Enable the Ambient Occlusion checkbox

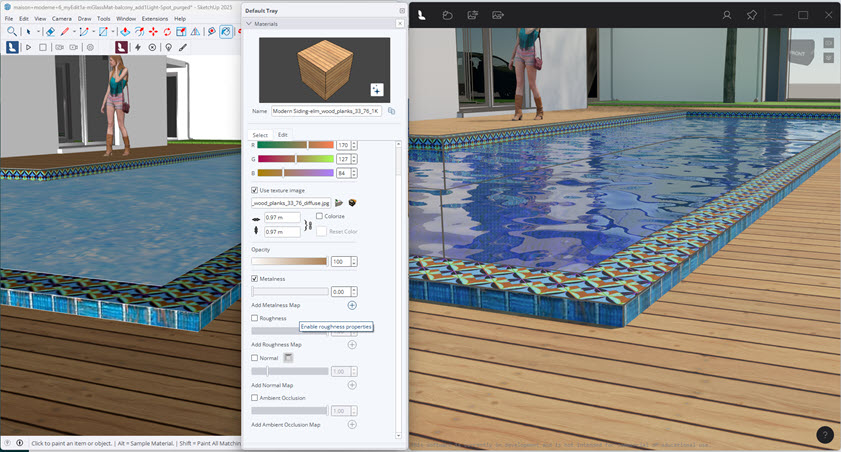[255, 397]
